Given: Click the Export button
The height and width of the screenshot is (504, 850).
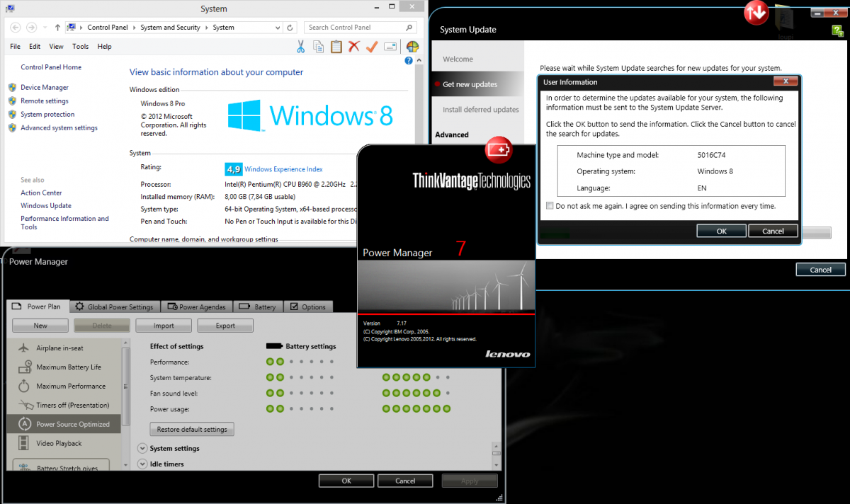Looking at the screenshot, I should [225, 326].
